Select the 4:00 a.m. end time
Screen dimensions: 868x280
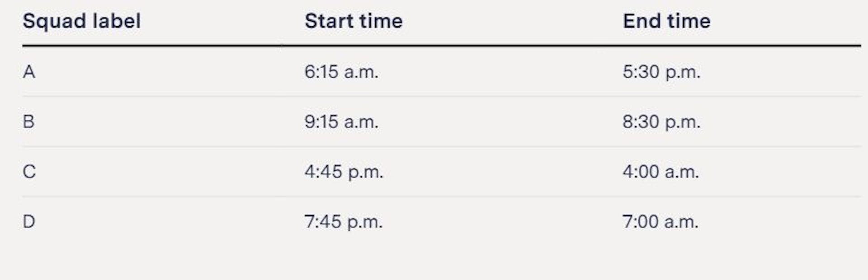(x=660, y=172)
